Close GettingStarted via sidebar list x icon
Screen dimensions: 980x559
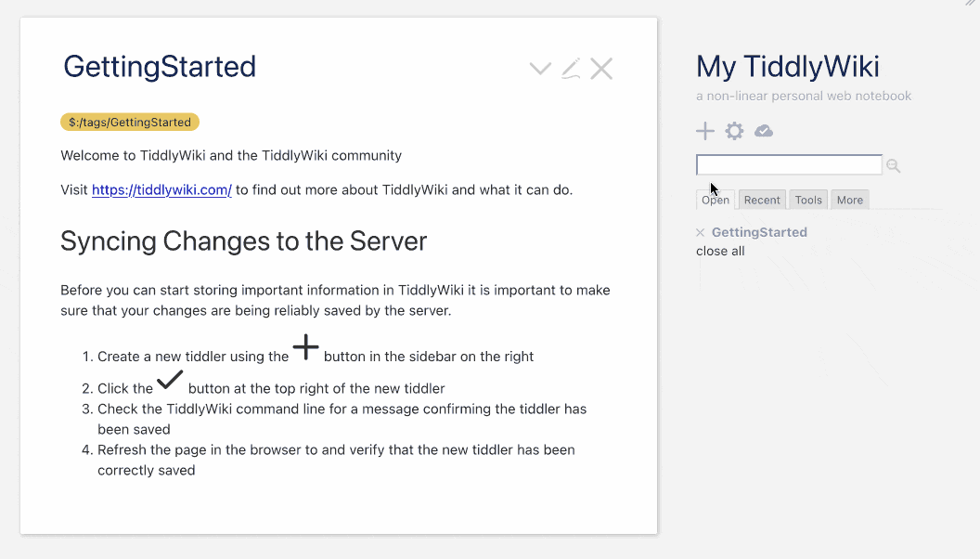[x=700, y=232]
